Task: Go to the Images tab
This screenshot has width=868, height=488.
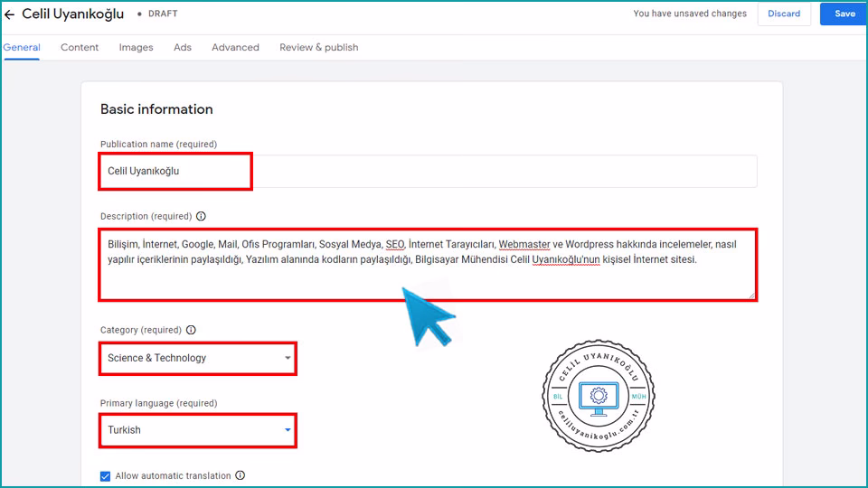Action: 136,47
